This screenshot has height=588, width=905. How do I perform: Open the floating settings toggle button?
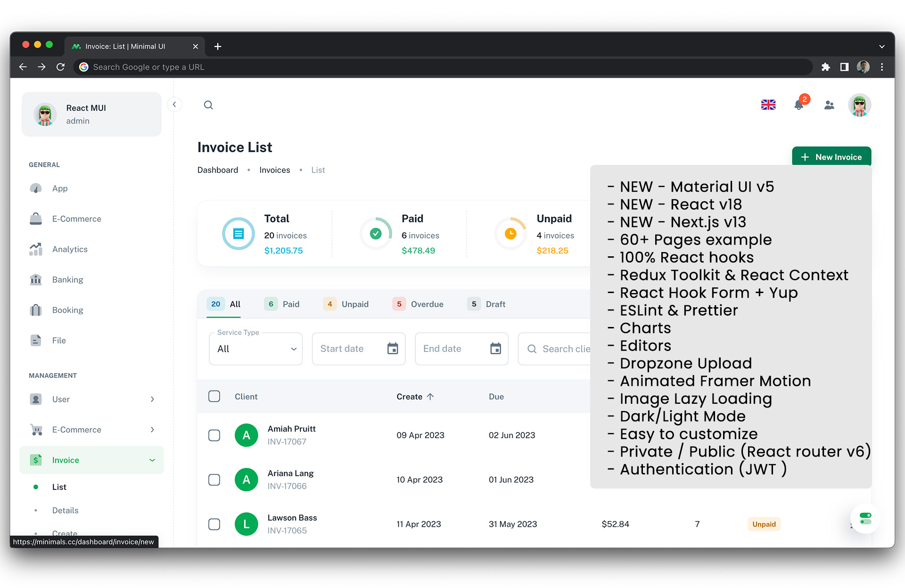click(x=865, y=519)
